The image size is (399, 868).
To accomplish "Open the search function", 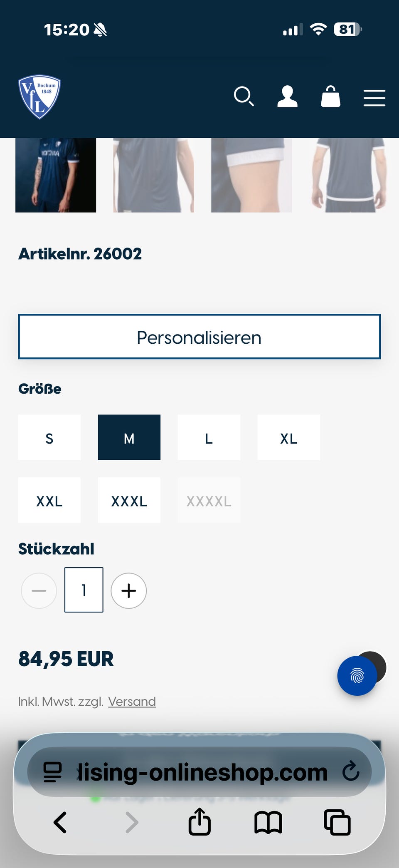I will point(244,97).
